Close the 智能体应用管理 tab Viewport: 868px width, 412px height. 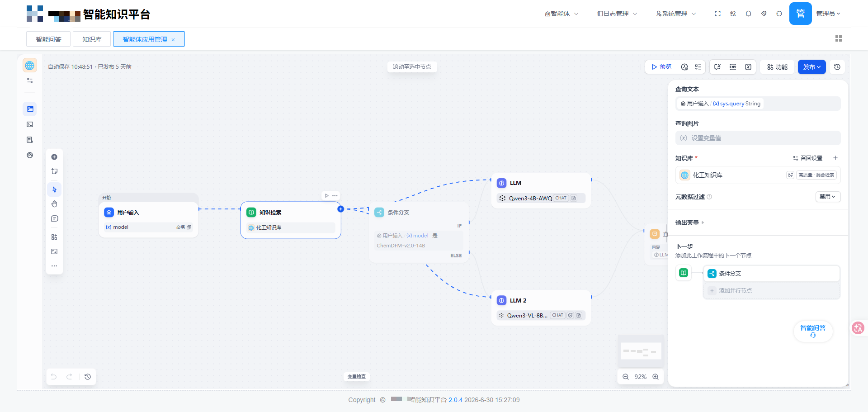173,40
